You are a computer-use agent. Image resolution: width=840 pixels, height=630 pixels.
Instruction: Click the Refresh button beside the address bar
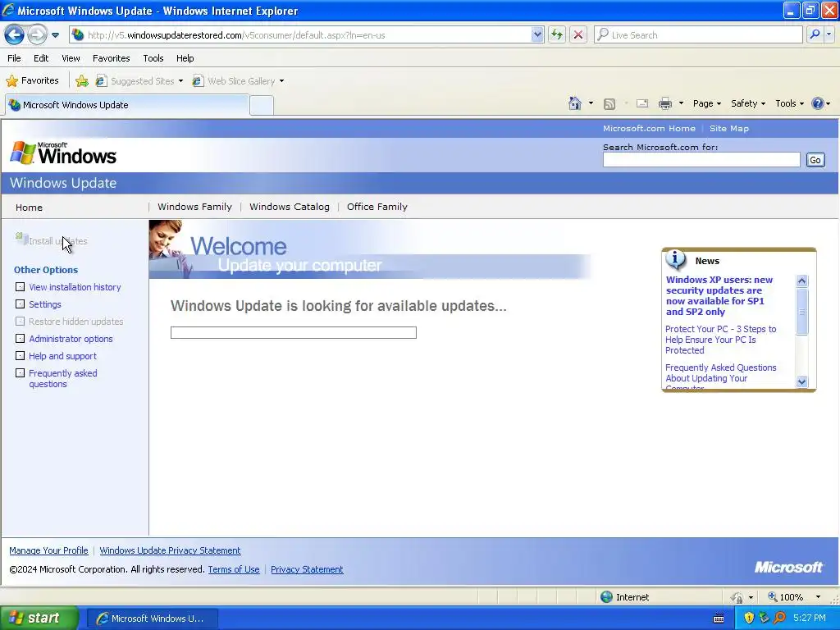[557, 34]
